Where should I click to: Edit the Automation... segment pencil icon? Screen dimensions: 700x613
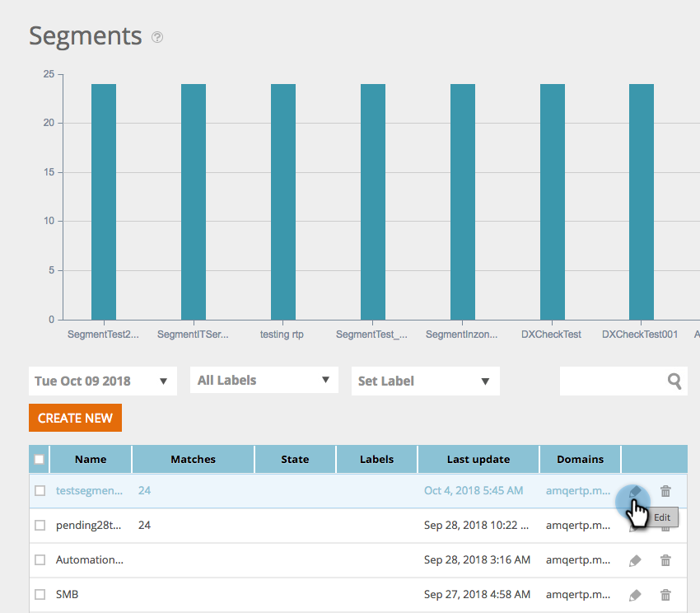coord(635,560)
